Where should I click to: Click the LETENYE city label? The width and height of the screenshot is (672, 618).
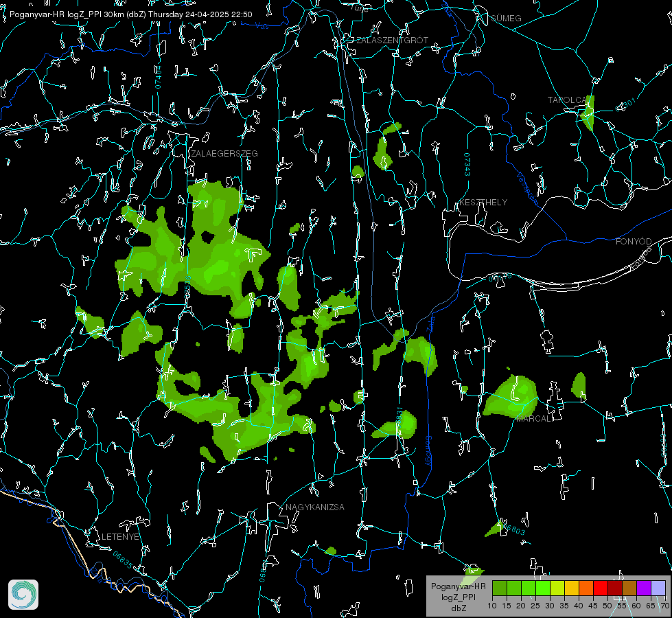tap(120, 537)
